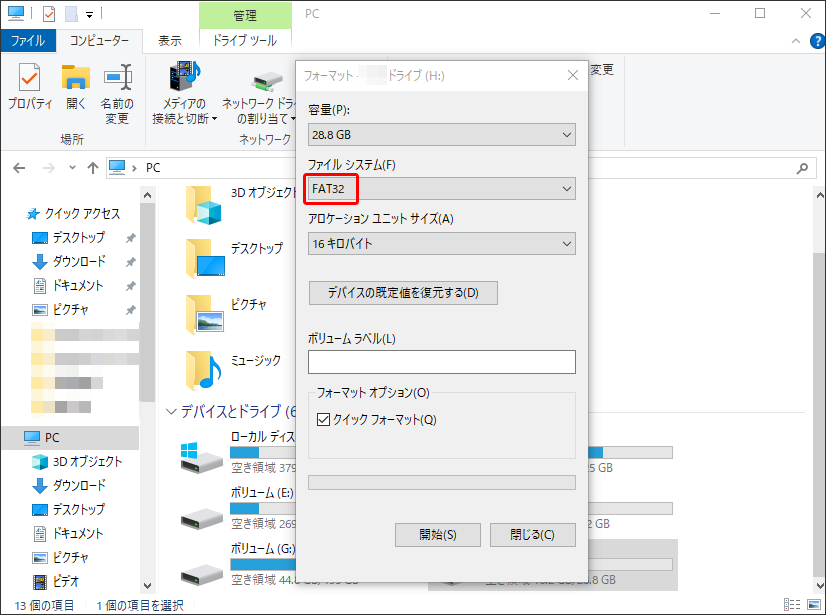Select the ボリューム (G:) drive icon
This screenshot has width=826, height=615.
pos(201,574)
